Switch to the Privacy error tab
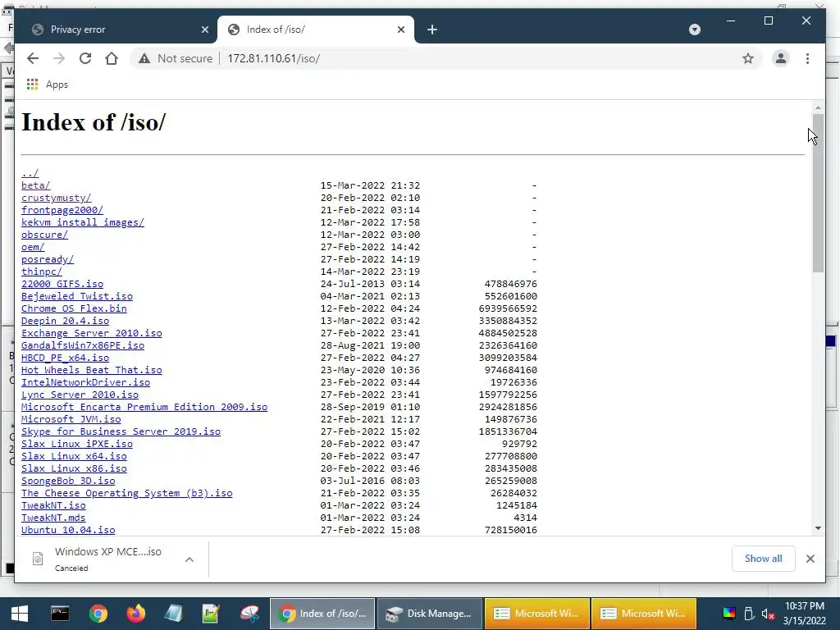This screenshot has width=840, height=630. (x=116, y=30)
